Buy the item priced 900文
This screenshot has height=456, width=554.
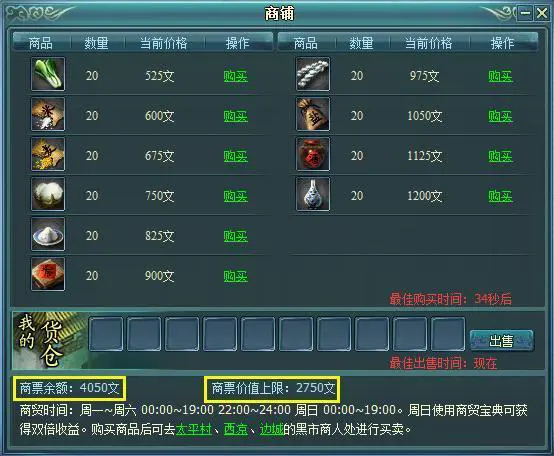(236, 276)
